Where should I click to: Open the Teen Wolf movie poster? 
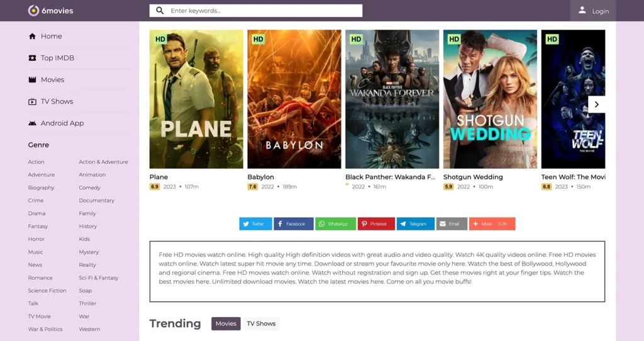[x=573, y=99]
